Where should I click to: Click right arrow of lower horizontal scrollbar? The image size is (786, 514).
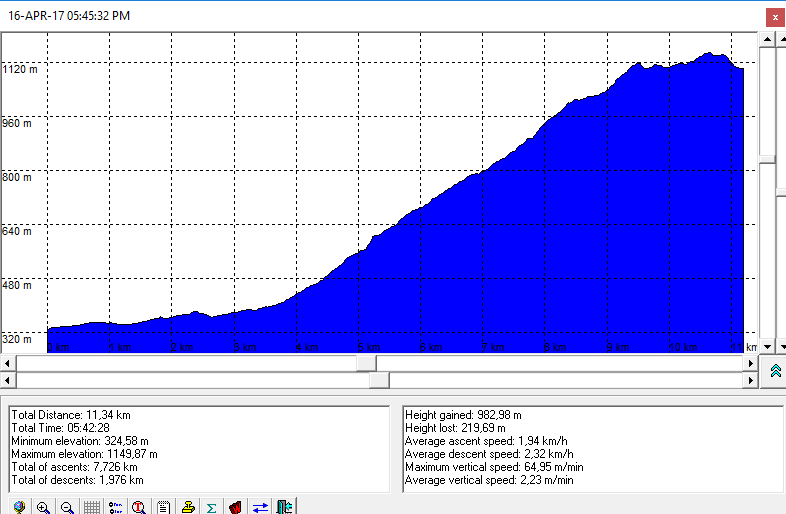tap(751, 380)
